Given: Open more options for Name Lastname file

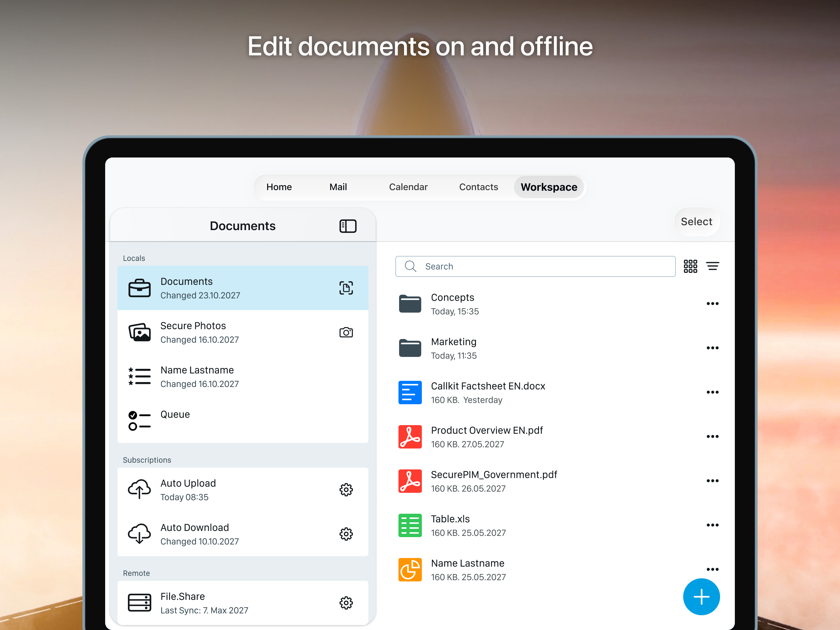Looking at the screenshot, I should click(x=712, y=570).
